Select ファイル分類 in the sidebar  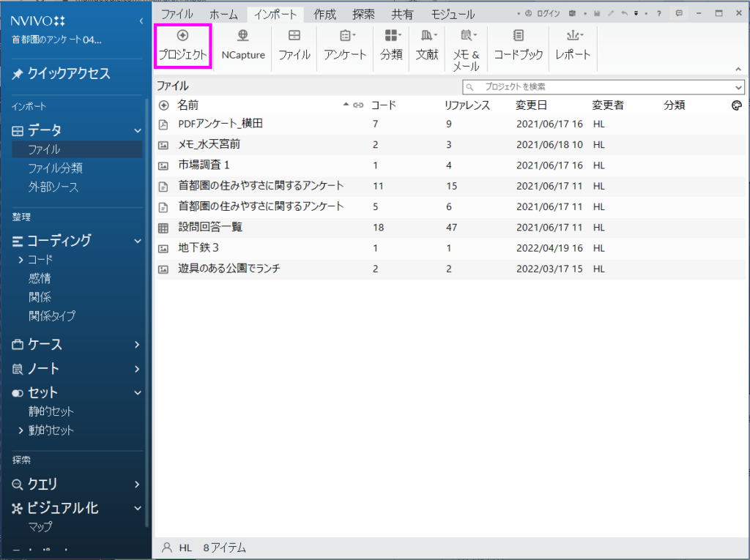pyautogui.click(x=55, y=168)
